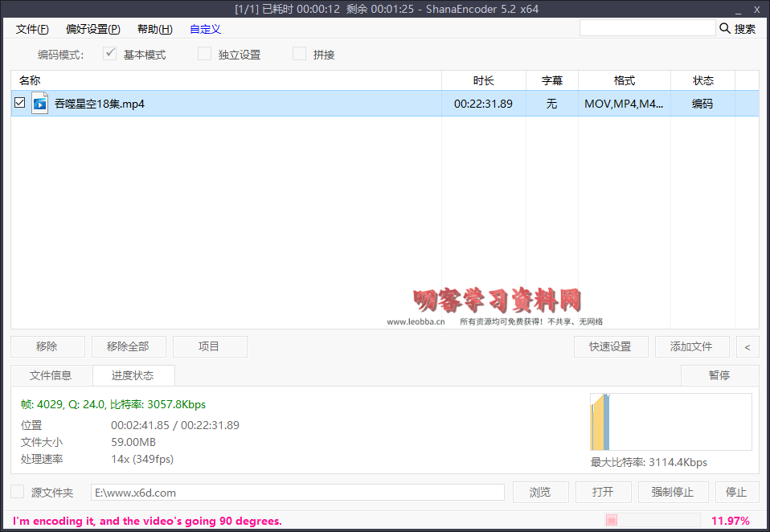Switch to the 进度状态 tab
The image size is (770, 532).
click(134, 375)
